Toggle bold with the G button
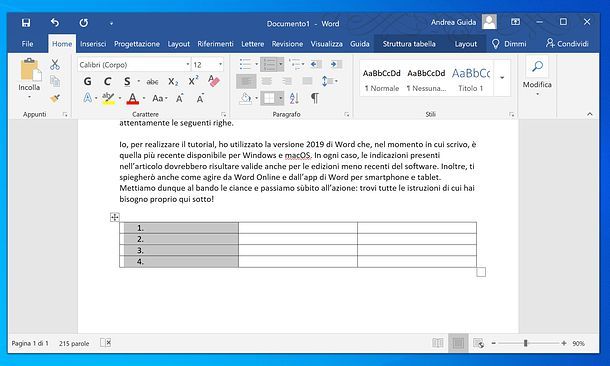610x366 pixels. (88, 81)
